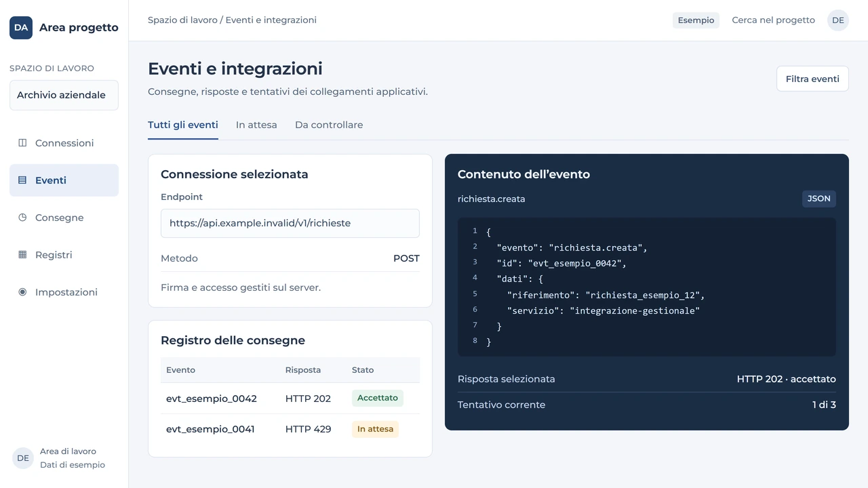The image size is (868, 488).
Task: Click the DE avatar in sidebar footer
Action: point(23,458)
